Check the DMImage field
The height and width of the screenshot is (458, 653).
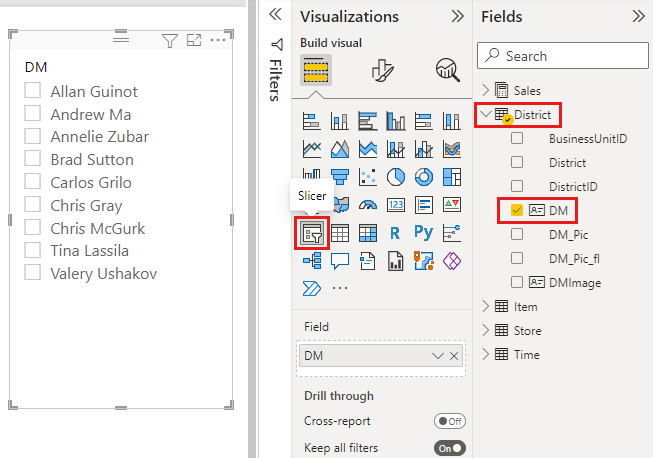(x=517, y=282)
